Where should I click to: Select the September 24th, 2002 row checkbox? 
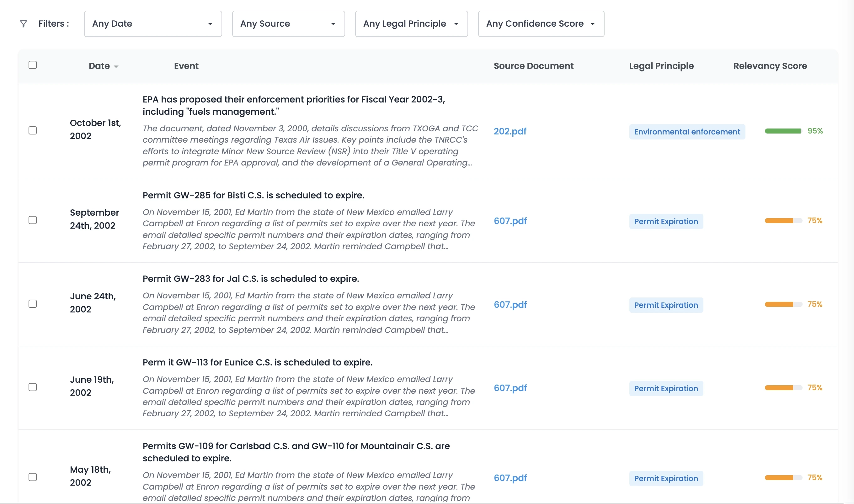33,220
